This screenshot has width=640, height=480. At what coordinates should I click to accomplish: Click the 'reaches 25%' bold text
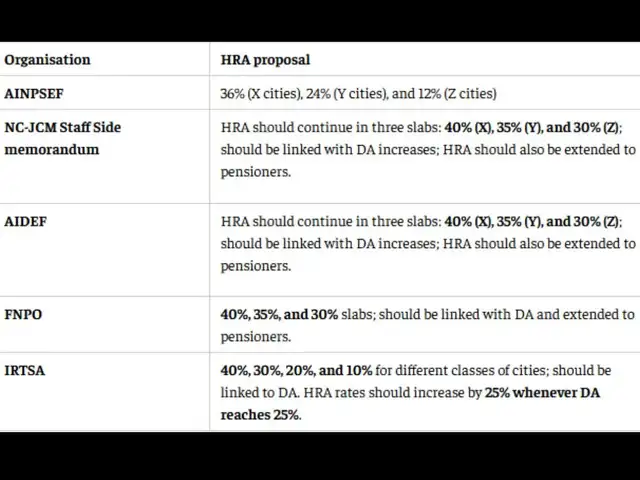[x=260, y=415]
